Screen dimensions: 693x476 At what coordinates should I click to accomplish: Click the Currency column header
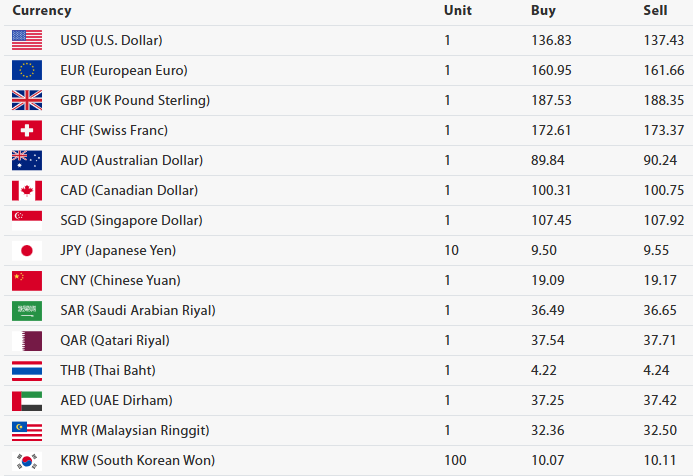(x=42, y=11)
